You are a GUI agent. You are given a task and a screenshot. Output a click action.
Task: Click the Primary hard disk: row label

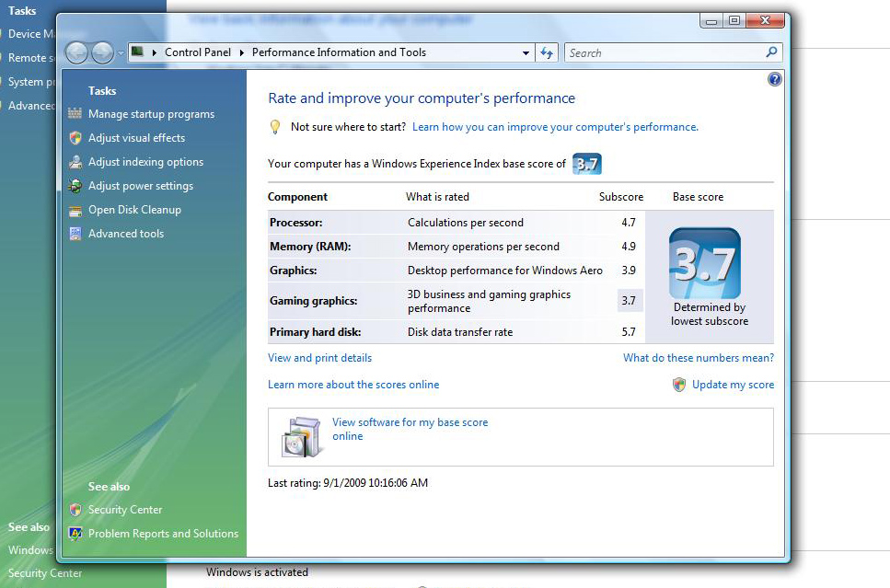point(315,332)
